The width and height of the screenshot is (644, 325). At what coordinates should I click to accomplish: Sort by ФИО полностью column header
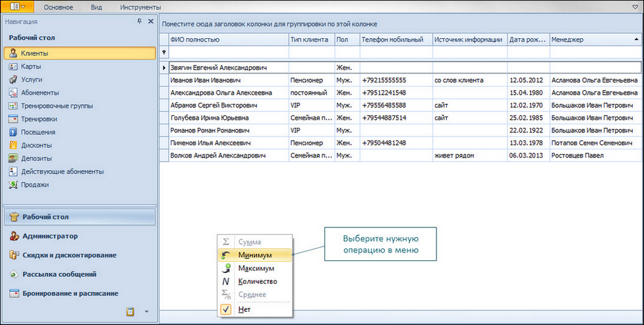tap(229, 40)
